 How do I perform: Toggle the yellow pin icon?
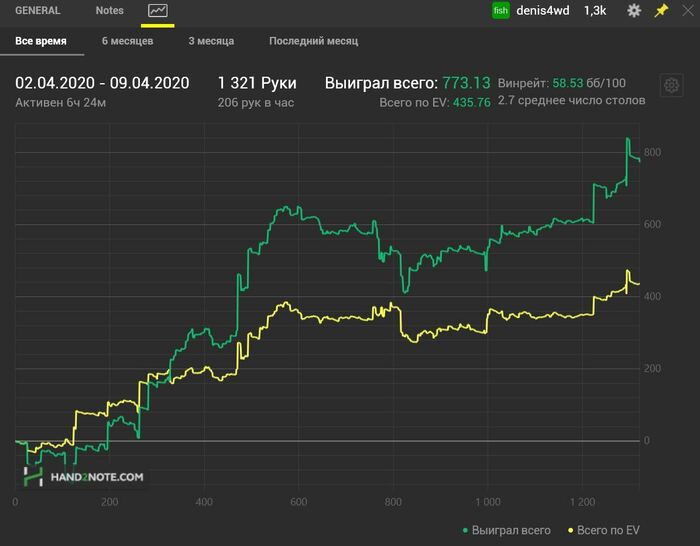(x=661, y=11)
